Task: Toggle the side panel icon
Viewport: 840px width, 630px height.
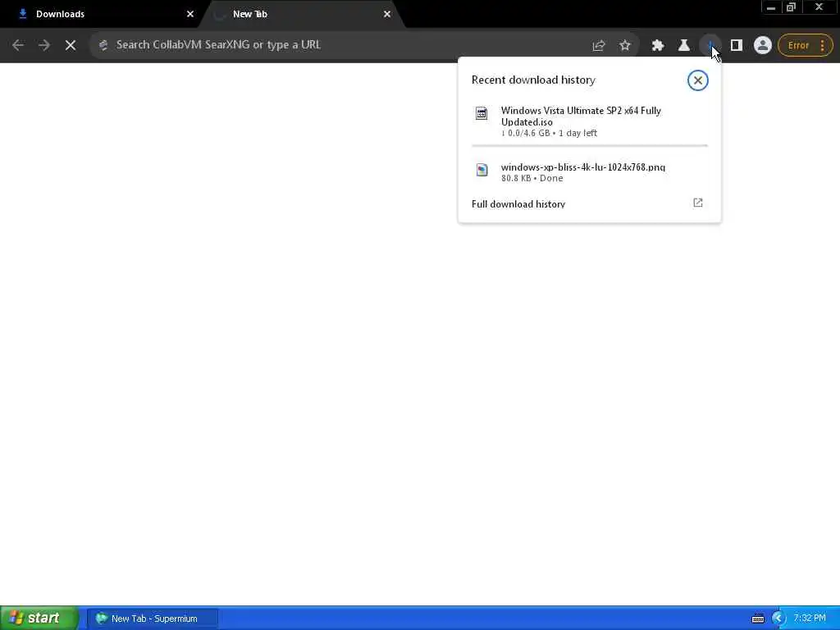Action: 737,46
